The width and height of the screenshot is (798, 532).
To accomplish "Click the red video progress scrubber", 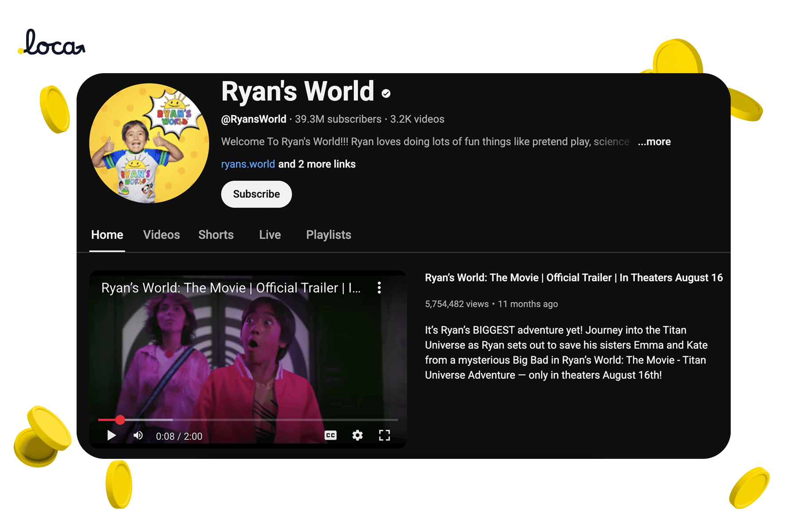I will click(120, 419).
